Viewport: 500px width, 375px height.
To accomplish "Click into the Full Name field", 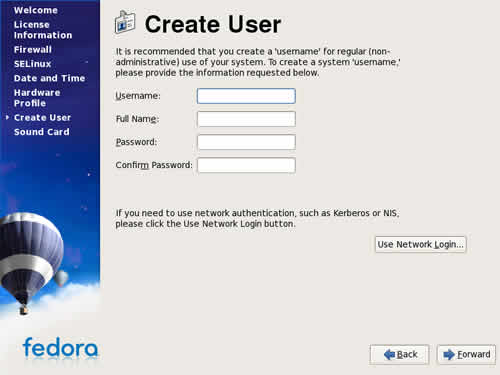I will pos(246,119).
